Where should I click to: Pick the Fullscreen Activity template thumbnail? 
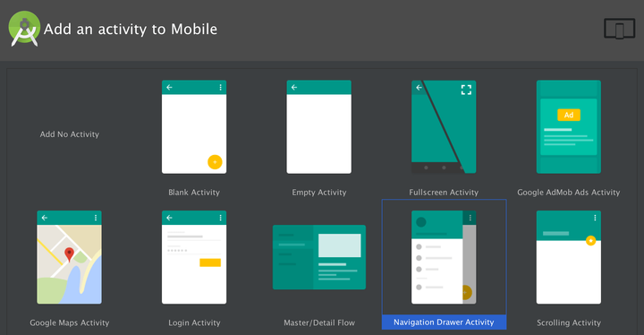click(444, 127)
